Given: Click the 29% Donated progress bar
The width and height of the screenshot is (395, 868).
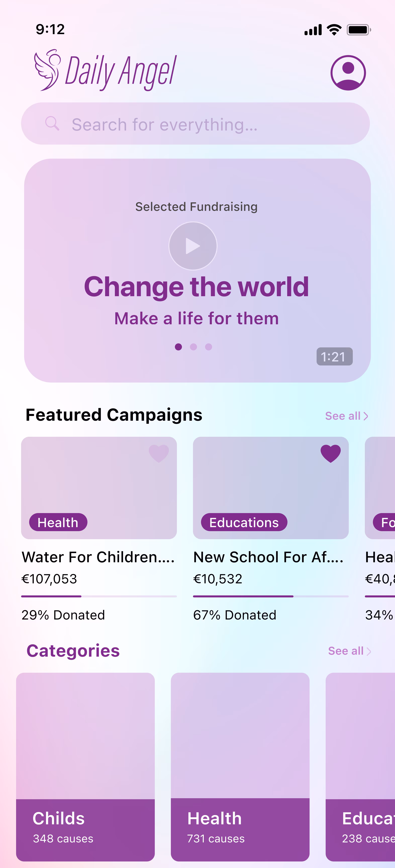Looking at the screenshot, I should point(99,596).
